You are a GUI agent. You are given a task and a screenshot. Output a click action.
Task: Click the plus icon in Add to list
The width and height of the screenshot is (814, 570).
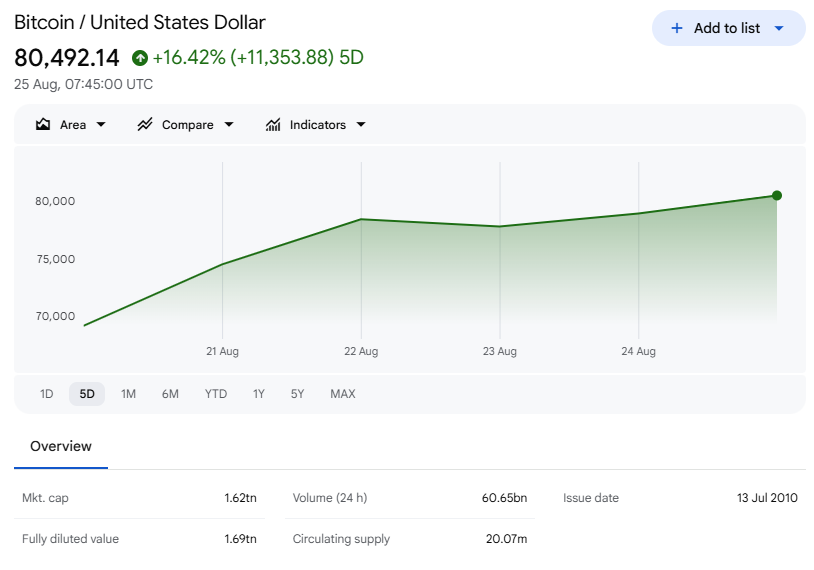(677, 28)
